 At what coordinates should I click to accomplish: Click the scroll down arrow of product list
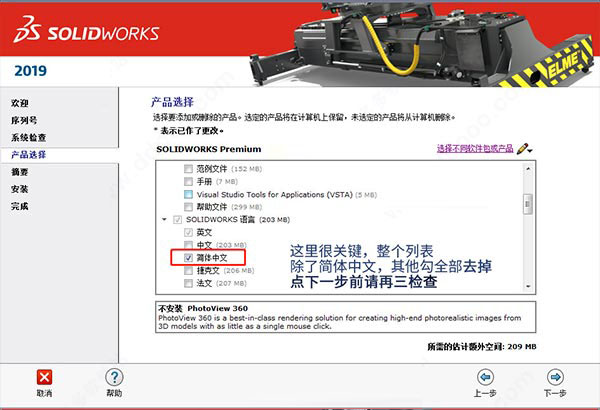[x=528, y=286]
